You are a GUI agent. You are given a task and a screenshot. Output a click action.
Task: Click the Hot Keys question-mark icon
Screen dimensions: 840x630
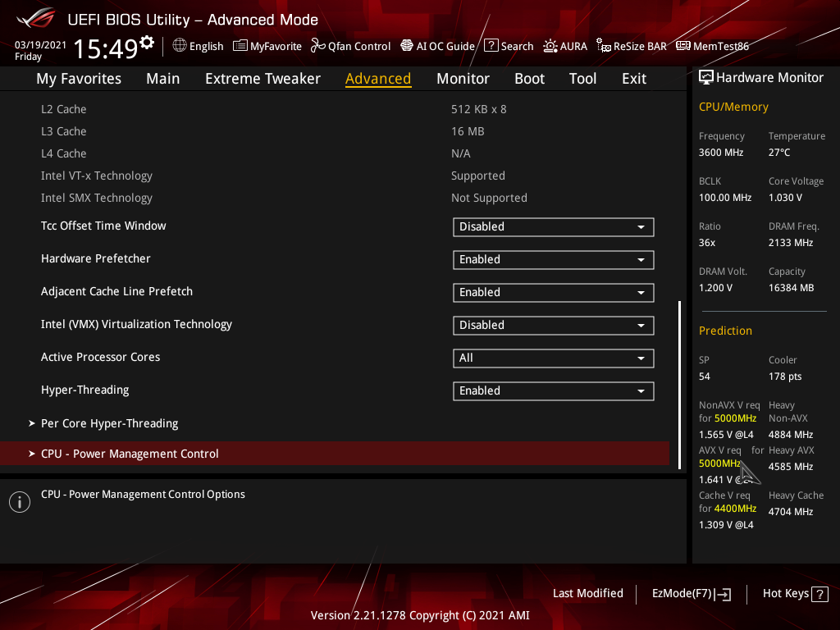point(819,594)
